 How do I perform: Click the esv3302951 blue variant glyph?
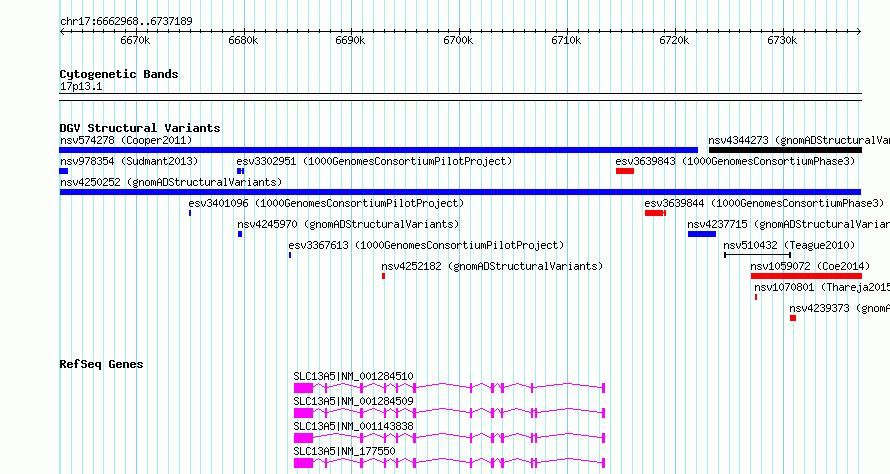(241, 171)
